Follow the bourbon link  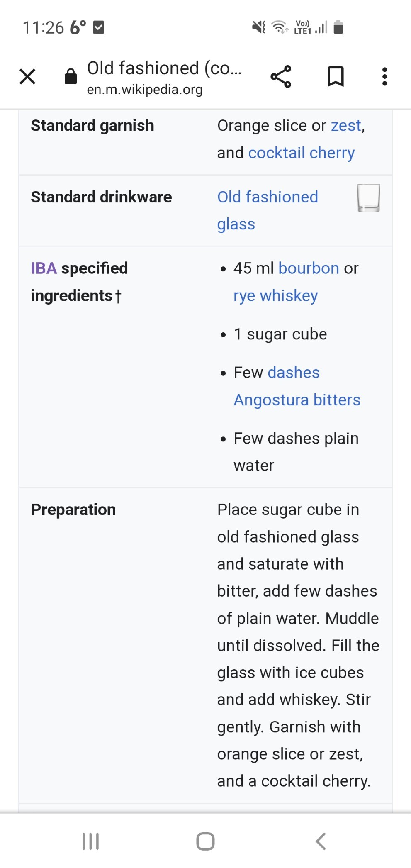tap(309, 268)
